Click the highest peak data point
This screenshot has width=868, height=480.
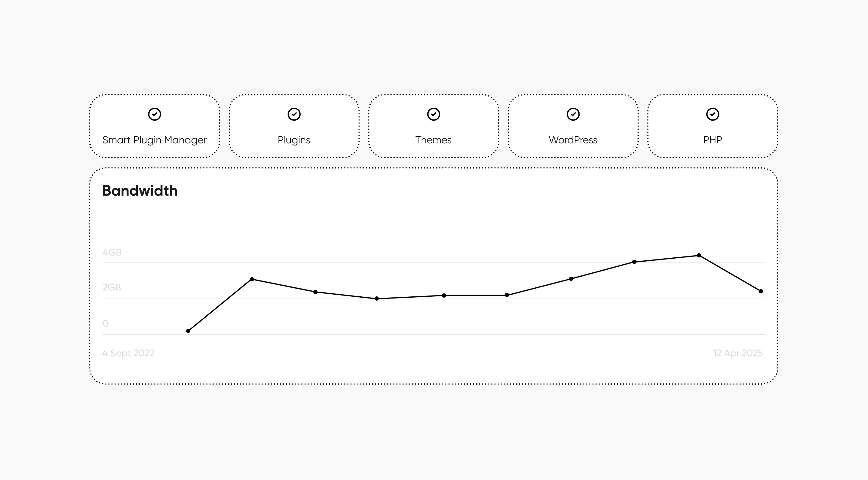coord(699,255)
